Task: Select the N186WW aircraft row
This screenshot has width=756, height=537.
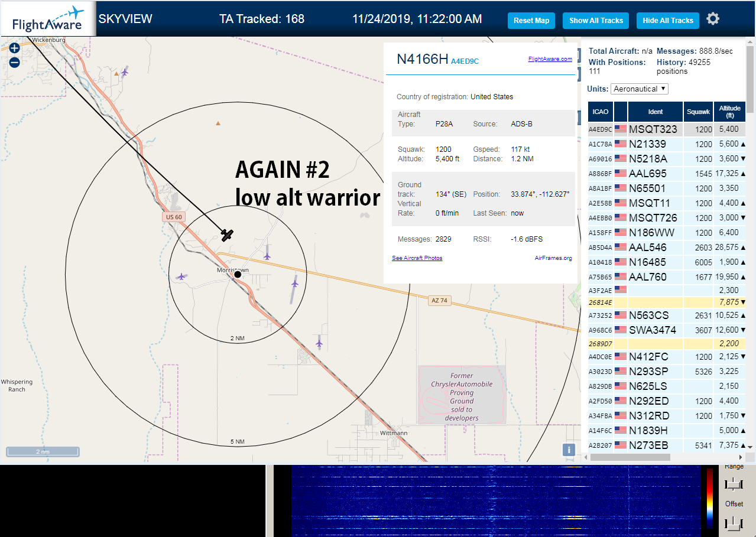Action: (x=667, y=232)
